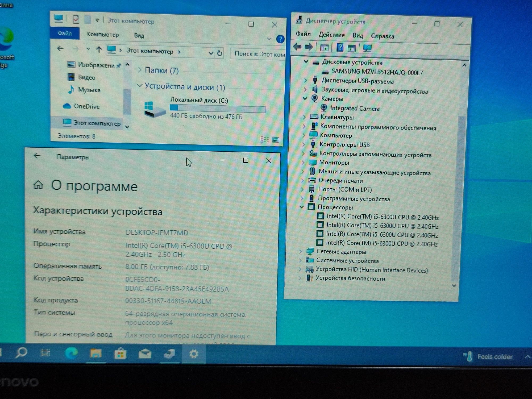
Task: Switch Explorer to large thumbnails view icon
Action: click(x=276, y=140)
